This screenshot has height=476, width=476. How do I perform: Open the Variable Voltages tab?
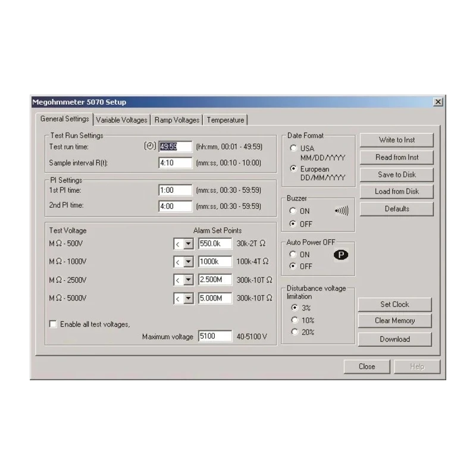point(121,120)
